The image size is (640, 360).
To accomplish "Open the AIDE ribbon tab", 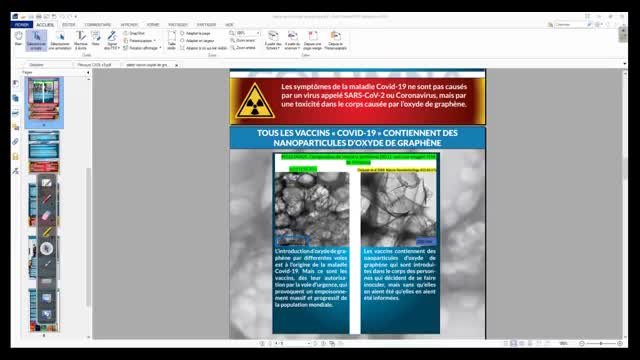I will pyautogui.click(x=229, y=25).
